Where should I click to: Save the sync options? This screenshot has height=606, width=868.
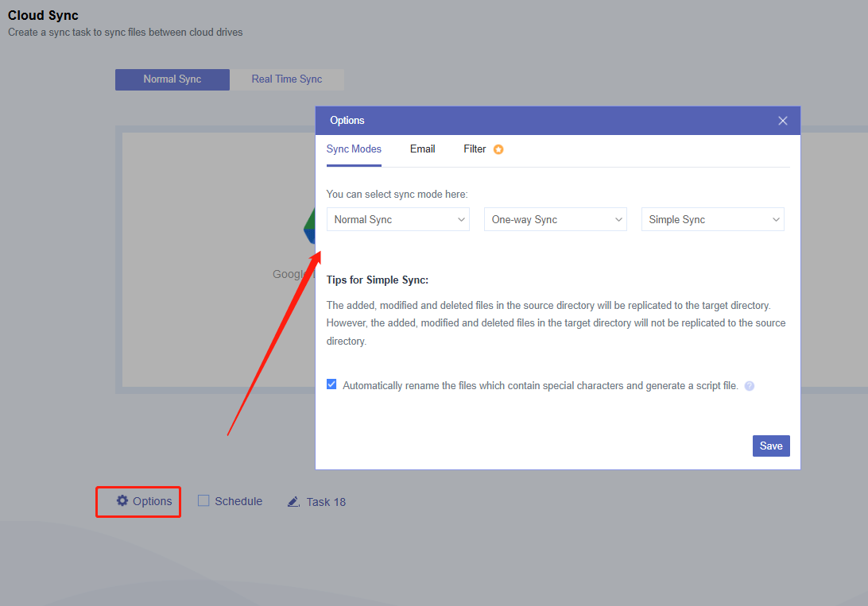point(770,446)
